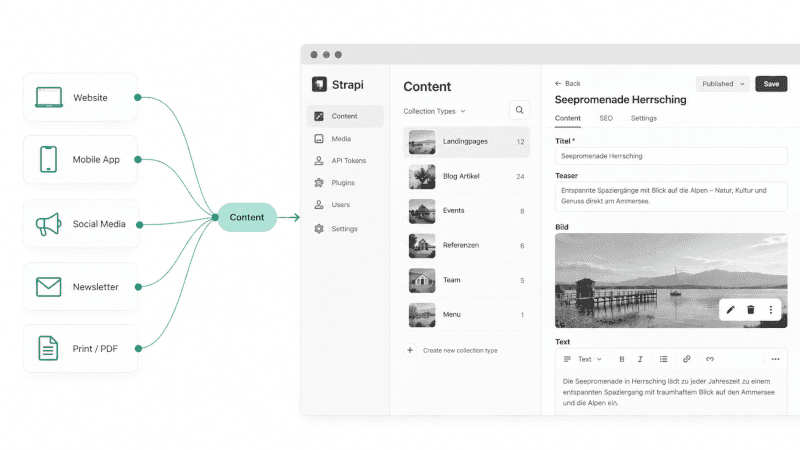Image resolution: width=800 pixels, height=450 pixels.
Task: Switch to the SEO tab
Action: point(606,118)
